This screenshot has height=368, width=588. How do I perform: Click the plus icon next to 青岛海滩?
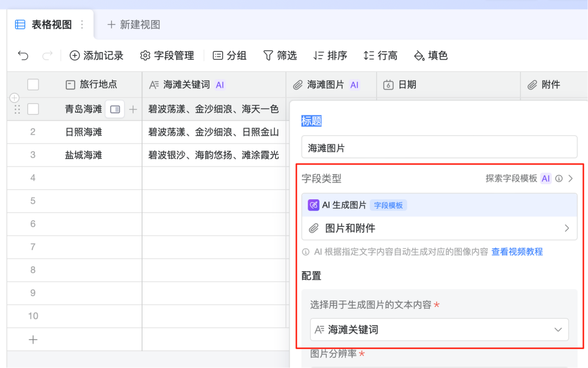133,109
